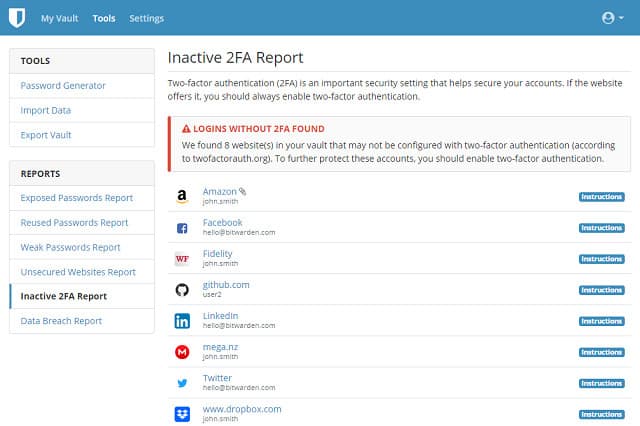
Task: Open Exposed Passwords Report
Action: 82,198
